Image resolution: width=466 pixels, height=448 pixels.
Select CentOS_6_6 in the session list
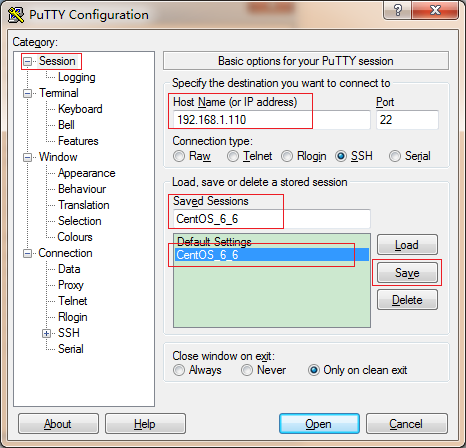point(272,255)
